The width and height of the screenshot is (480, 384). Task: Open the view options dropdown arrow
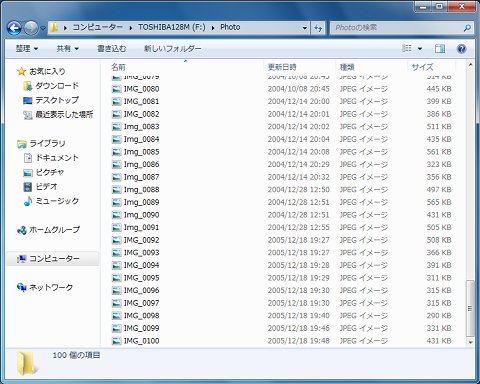click(x=420, y=49)
